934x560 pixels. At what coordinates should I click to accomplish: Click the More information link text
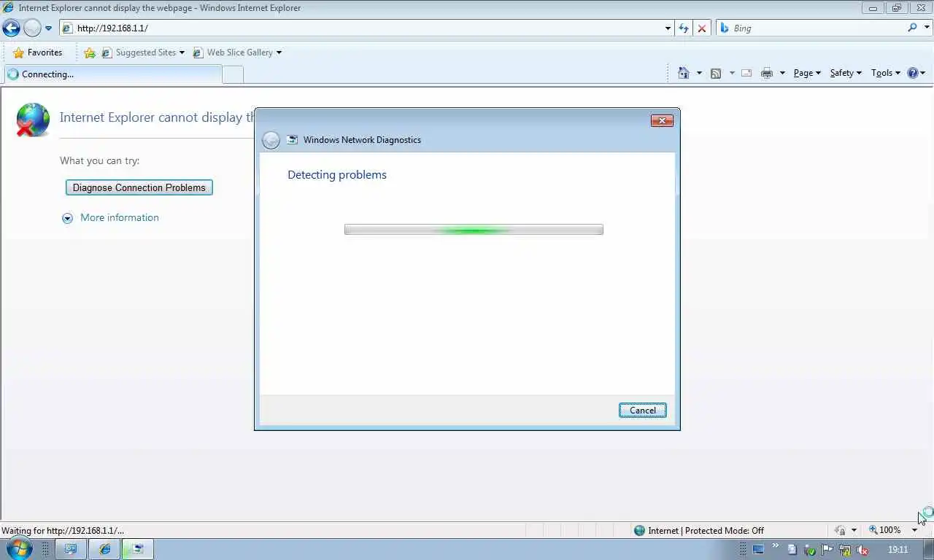tap(120, 217)
